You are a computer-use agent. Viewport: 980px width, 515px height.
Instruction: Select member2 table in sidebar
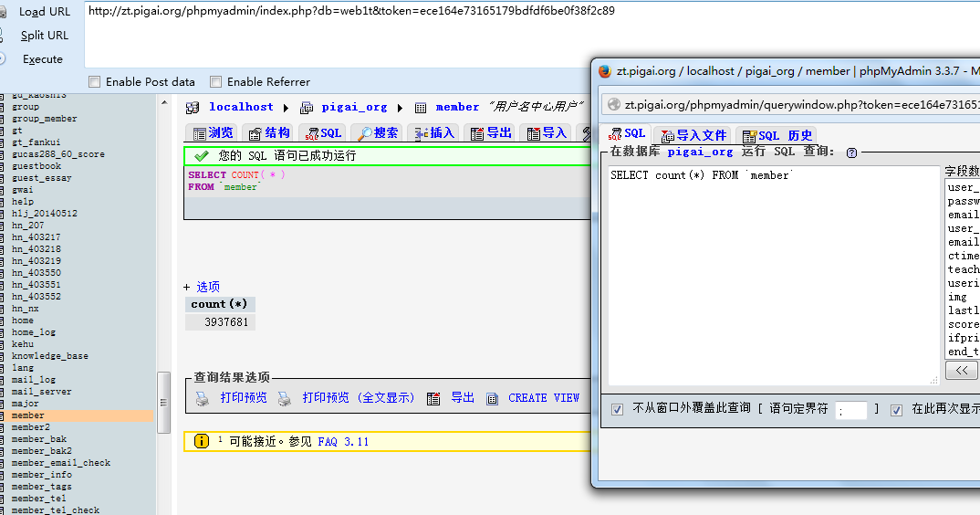coord(31,427)
